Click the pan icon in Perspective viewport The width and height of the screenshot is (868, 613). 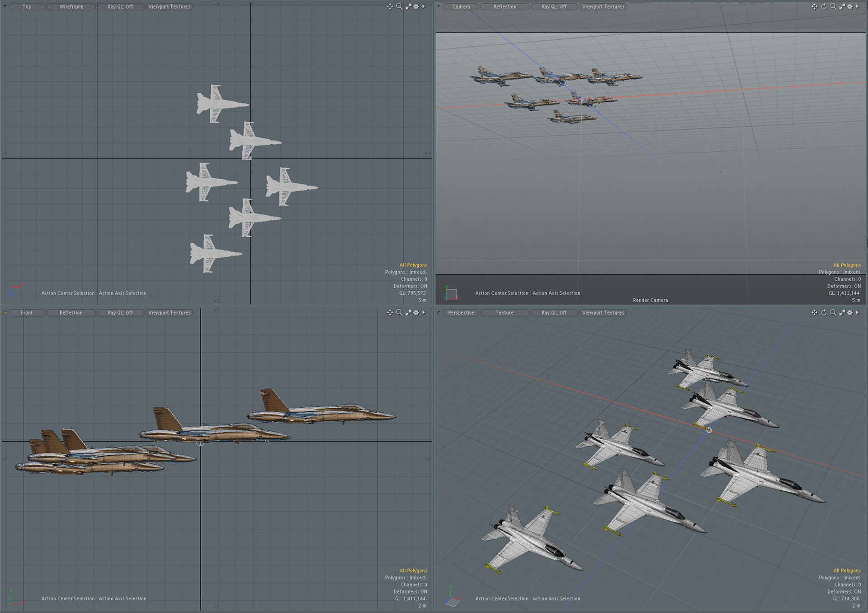(x=814, y=312)
